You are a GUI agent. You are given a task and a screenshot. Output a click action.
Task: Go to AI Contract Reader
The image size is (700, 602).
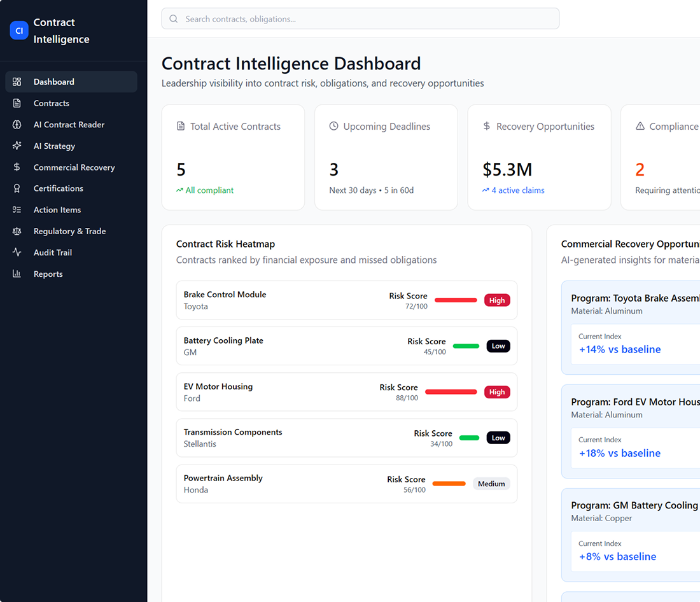[x=71, y=125]
